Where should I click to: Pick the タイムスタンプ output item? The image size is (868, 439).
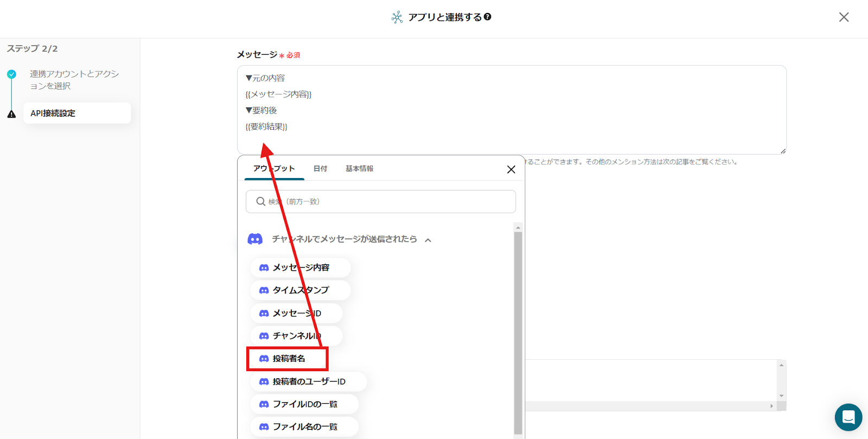tap(300, 290)
